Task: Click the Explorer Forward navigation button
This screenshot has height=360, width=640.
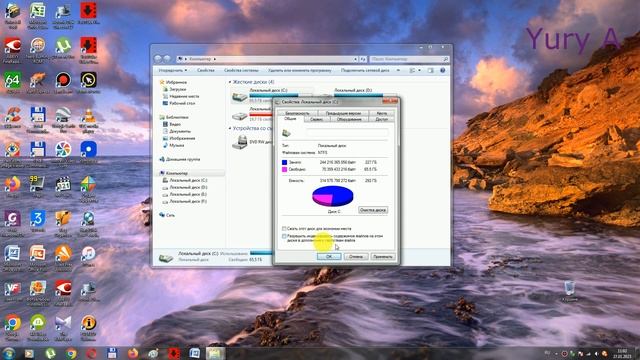Action: (167, 59)
